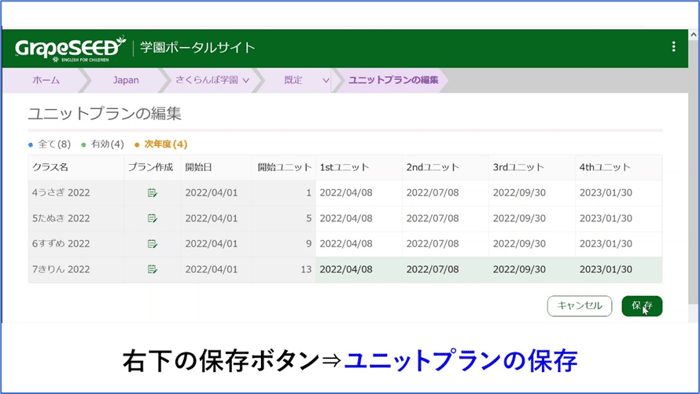Edit 2ndユニット date for 7きりん 2022
Viewport: 700px width, 394px height.
point(446,269)
